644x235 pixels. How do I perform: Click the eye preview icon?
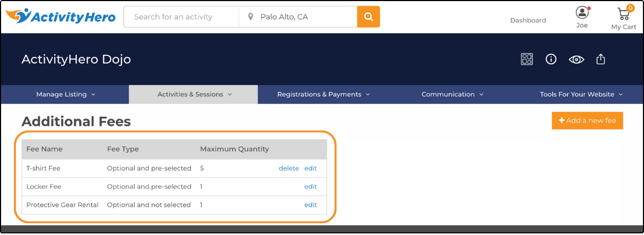point(576,59)
